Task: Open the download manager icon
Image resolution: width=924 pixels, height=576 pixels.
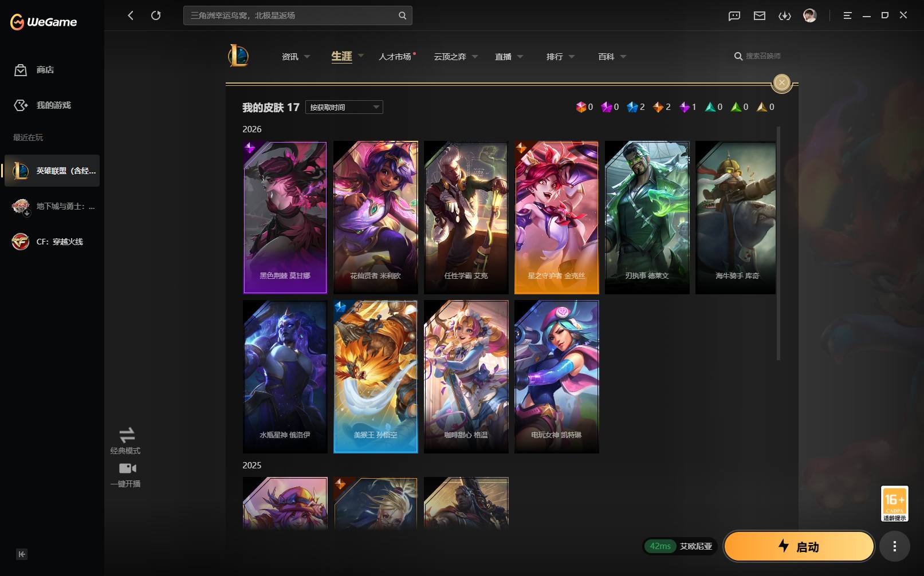Action: 785,15
